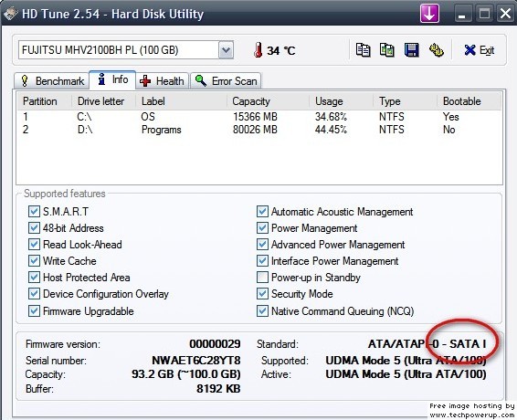Maximize the HD Tune window
This screenshot has width=517, height=420.
(x=484, y=14)
